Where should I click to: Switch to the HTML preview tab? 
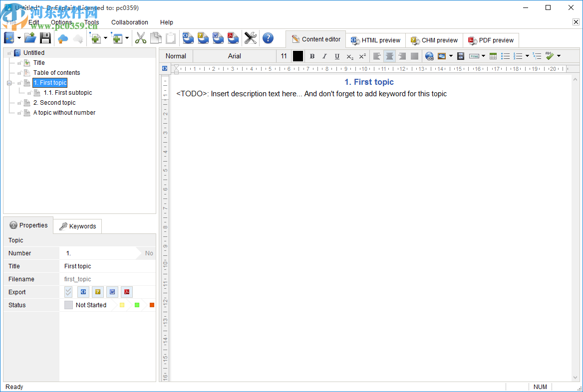pyautogui.click(x=375, y=40)
